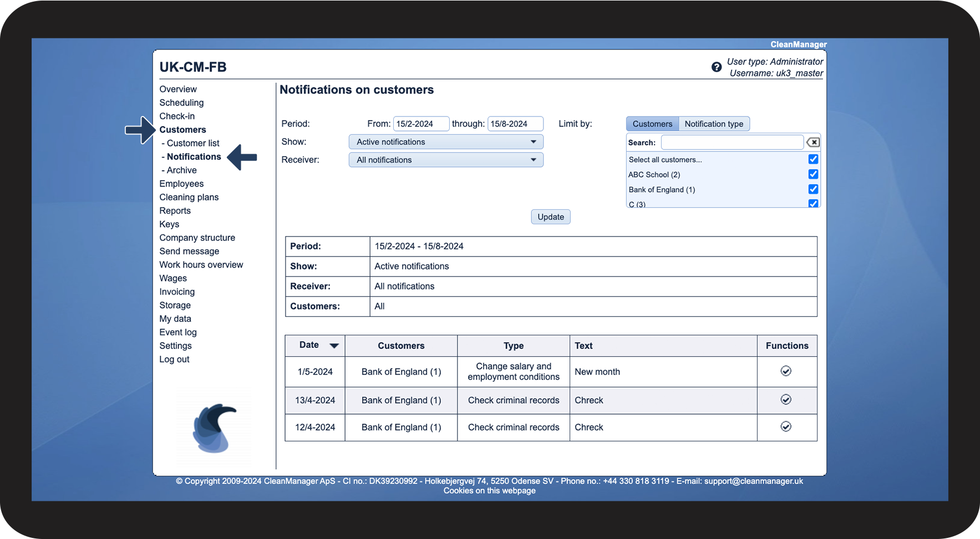Screen dimensions: 980x539
Task: Click the help question mark icon
Action: (717, 67)
